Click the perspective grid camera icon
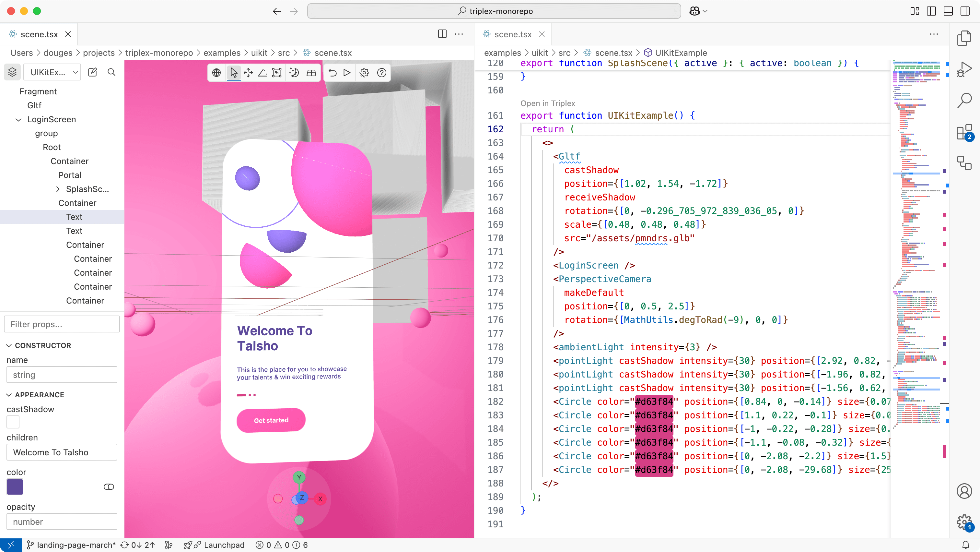 tap(311, 73)
